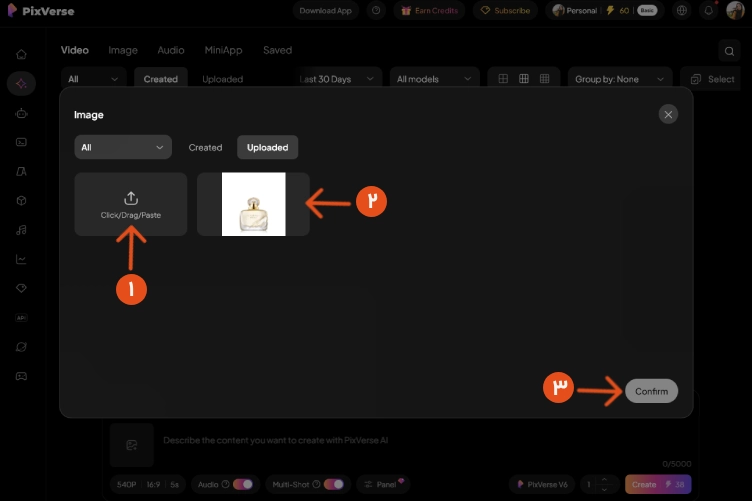Open the Home icon in sidebar
Image resolution: width=752 pixels, height=501 pixels.
[21, 54]
